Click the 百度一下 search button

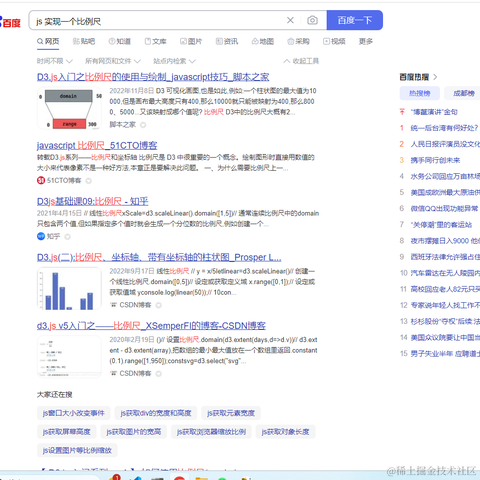coord(355,20)
